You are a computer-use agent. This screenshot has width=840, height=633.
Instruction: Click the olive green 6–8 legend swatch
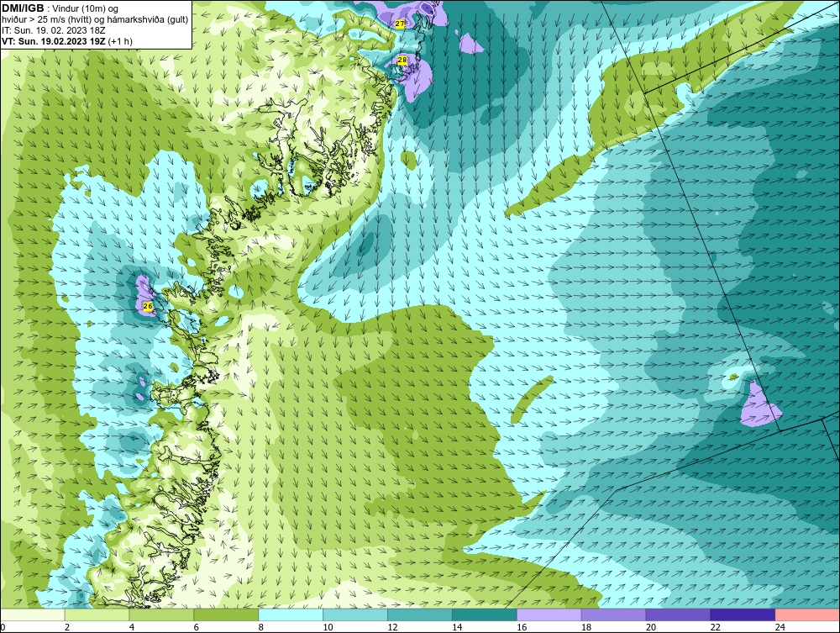click(226, 615)
